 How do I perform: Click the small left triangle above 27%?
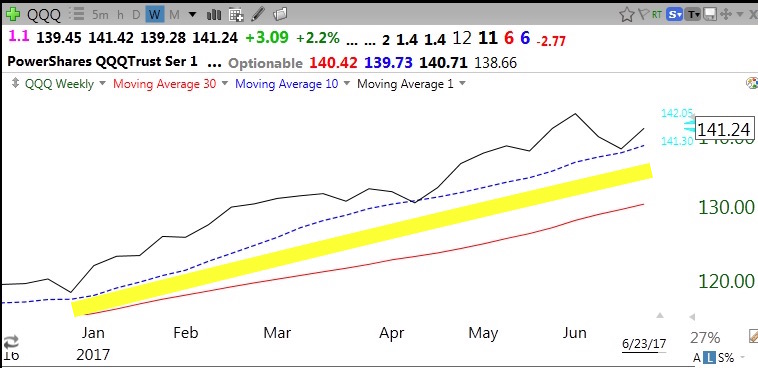[x=692, y=317]
